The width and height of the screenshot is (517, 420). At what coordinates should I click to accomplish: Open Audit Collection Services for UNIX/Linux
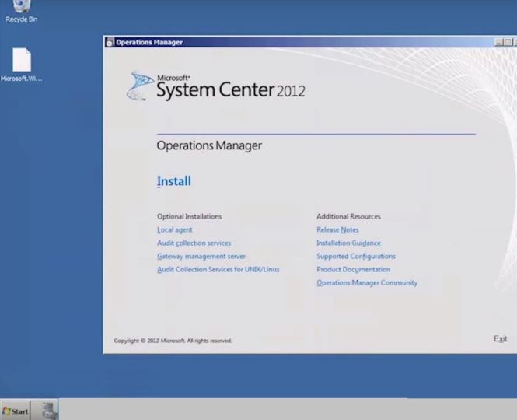pyautogui.click(x=218, y=270)
